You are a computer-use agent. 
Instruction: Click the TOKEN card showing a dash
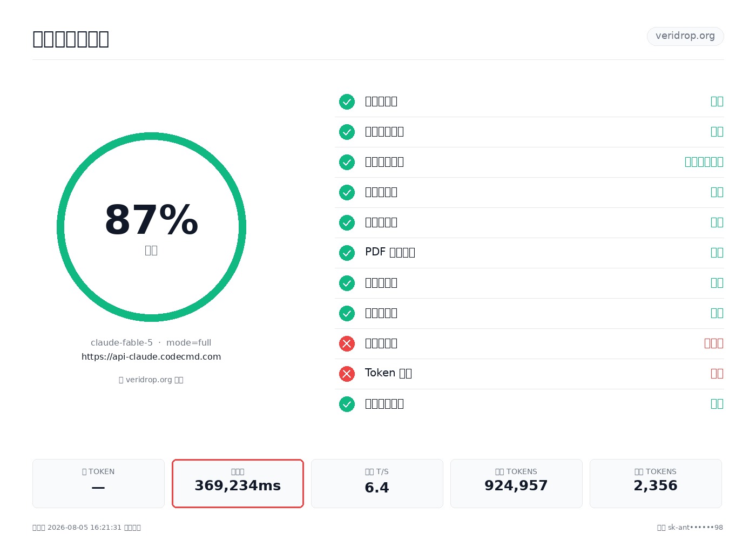point(98,483)
